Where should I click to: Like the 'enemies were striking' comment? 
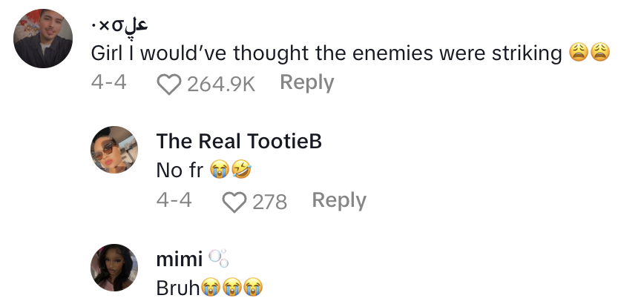tap(170, 84)
